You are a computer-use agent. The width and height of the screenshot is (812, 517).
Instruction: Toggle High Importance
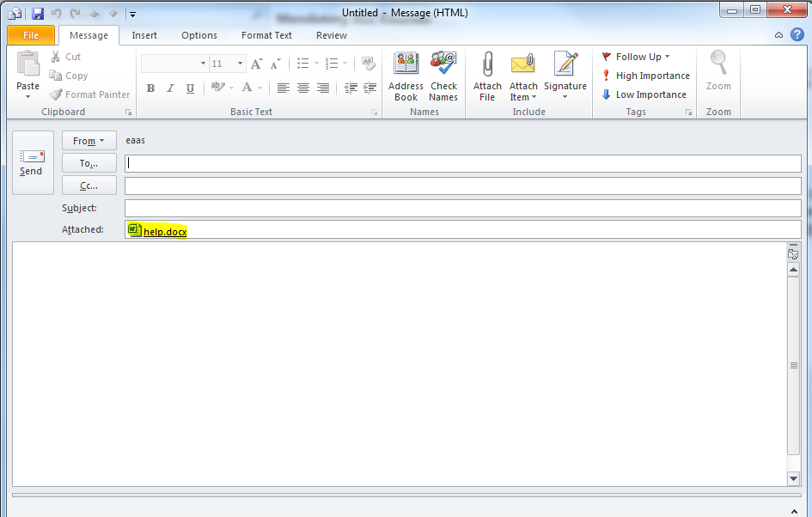(646, 76)
